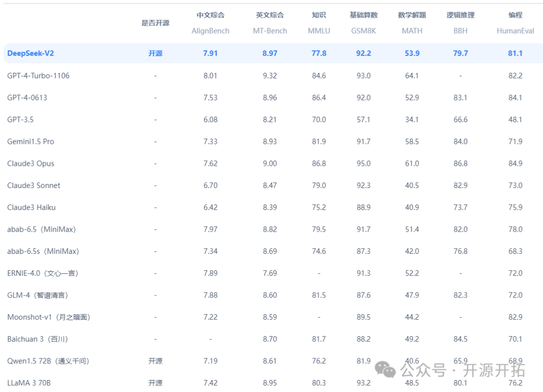The image size is (543, 392).
Task: Select the MMLU header label
Action: (319, 31)
